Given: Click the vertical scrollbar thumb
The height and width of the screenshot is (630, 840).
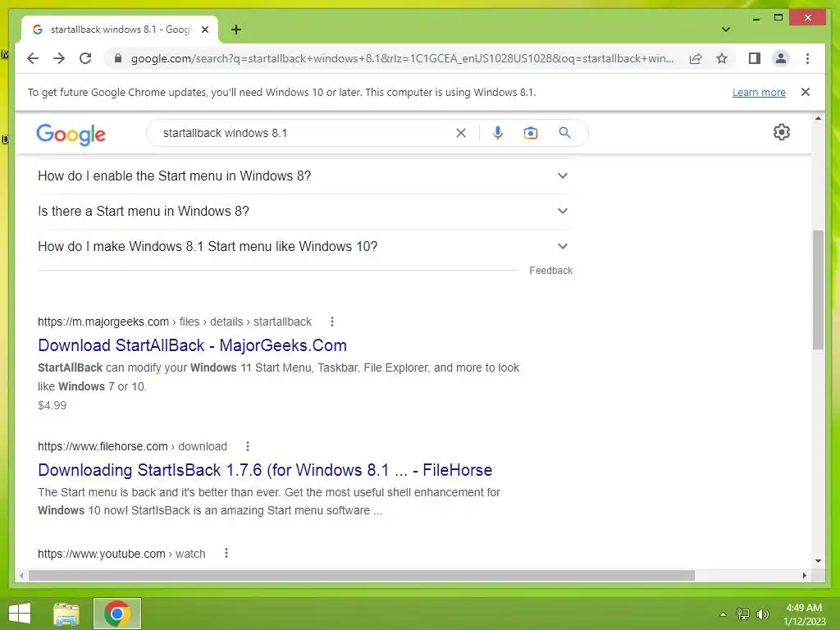Looking at the screenshot, I should pyautogui.click(x=818, y=290).
